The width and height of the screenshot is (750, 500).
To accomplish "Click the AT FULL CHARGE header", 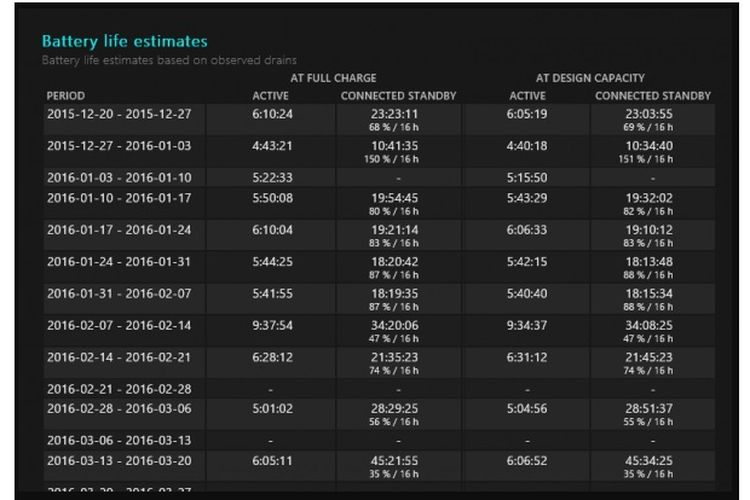I will [333, 78].
